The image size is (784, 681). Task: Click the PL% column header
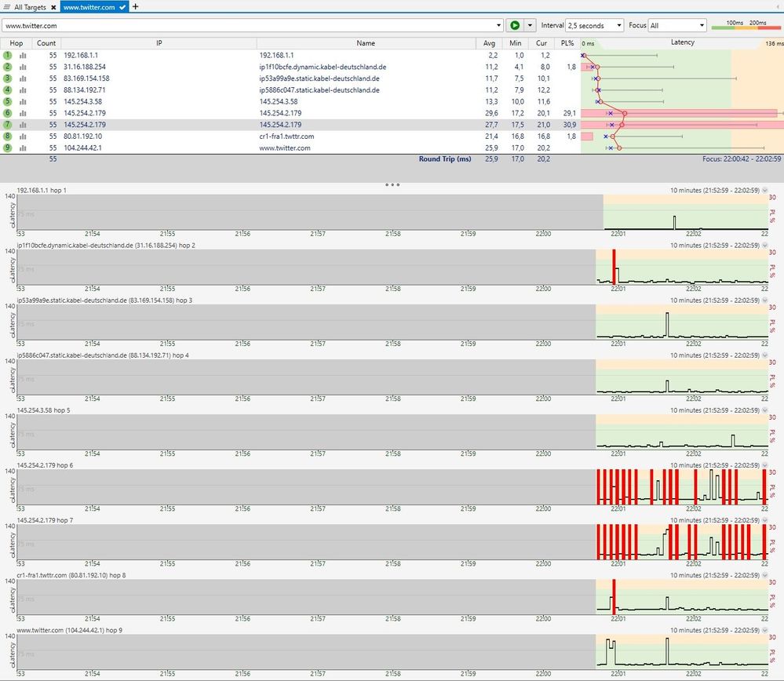(x=567, y=43)
